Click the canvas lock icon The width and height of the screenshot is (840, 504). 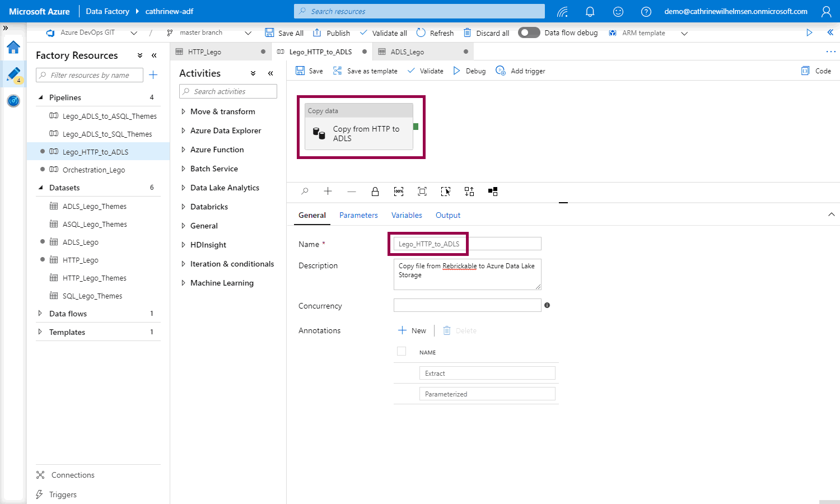coord(375,192)
